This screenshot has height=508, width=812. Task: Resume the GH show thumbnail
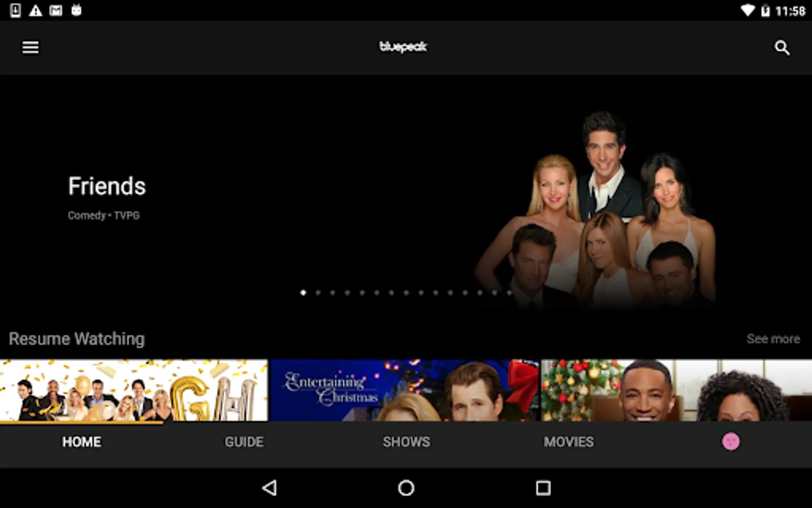pyautogui.click(x=134, y=390)
